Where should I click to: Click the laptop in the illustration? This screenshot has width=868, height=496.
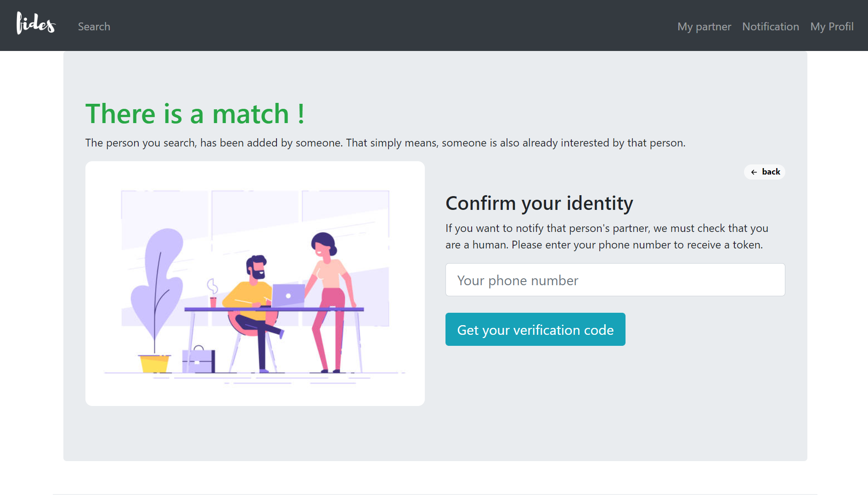[288, 295]
